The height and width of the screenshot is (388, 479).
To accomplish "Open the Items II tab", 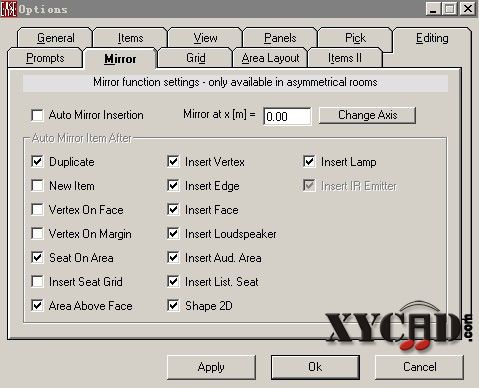I will click(x=345, y=58).
